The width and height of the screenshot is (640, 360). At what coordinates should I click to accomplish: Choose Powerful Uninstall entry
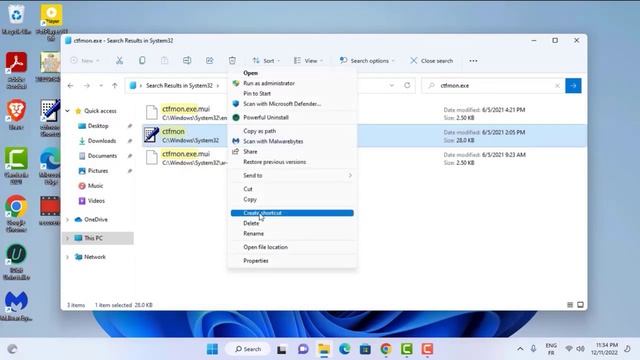[292, 118]
